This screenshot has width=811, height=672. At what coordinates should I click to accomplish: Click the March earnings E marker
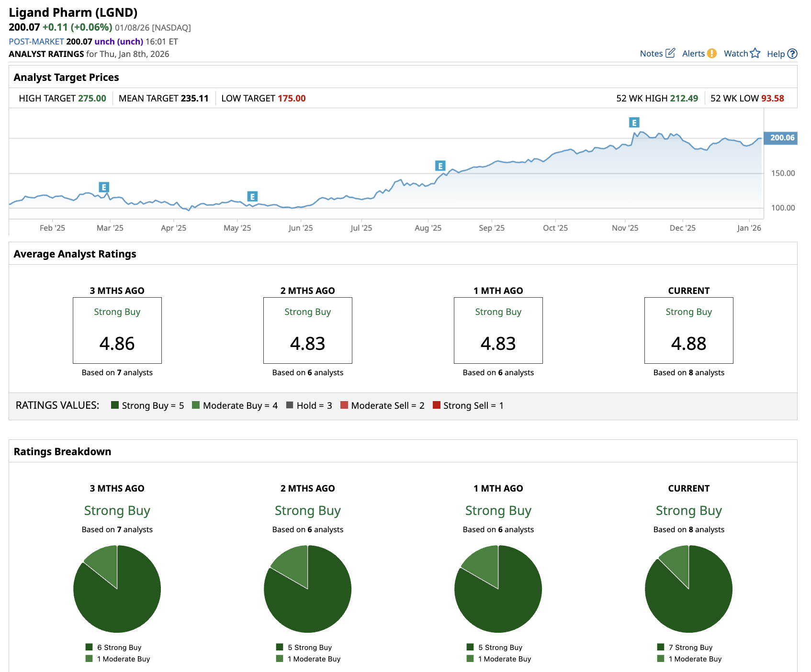coord(104,187)
